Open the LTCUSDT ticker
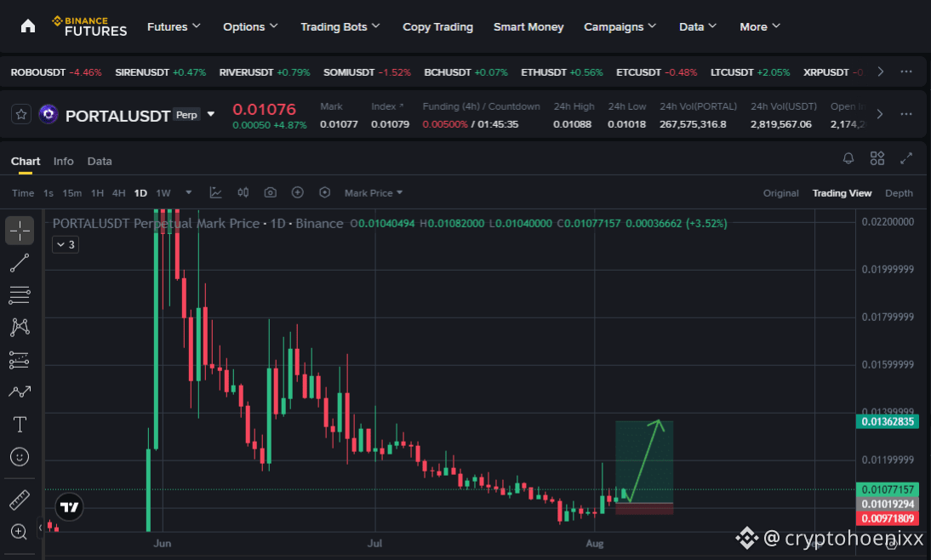This screenshot has height=560, width=931. [x=751, y=71]
